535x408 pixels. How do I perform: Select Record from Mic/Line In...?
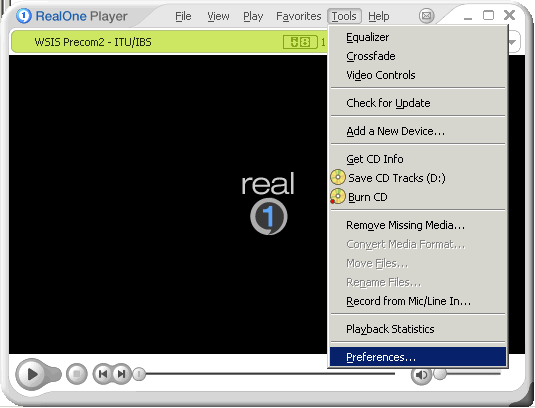coord(418,301)
